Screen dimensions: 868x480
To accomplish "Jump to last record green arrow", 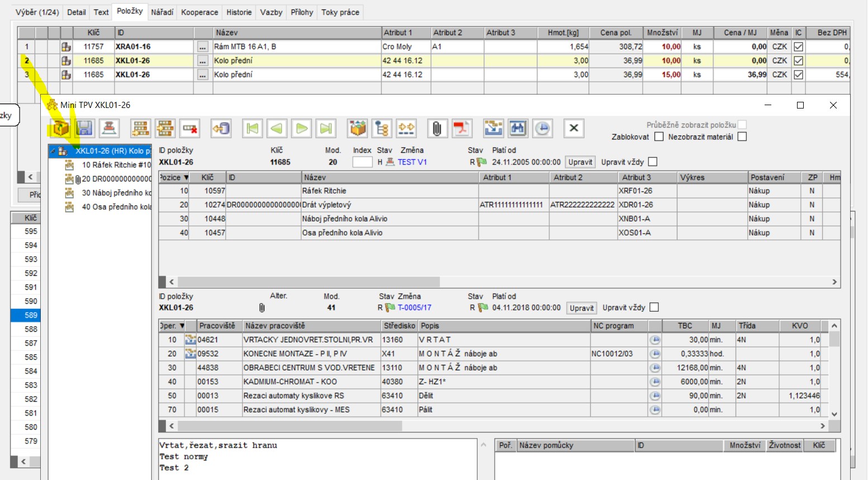I will (x=325, y=129).
